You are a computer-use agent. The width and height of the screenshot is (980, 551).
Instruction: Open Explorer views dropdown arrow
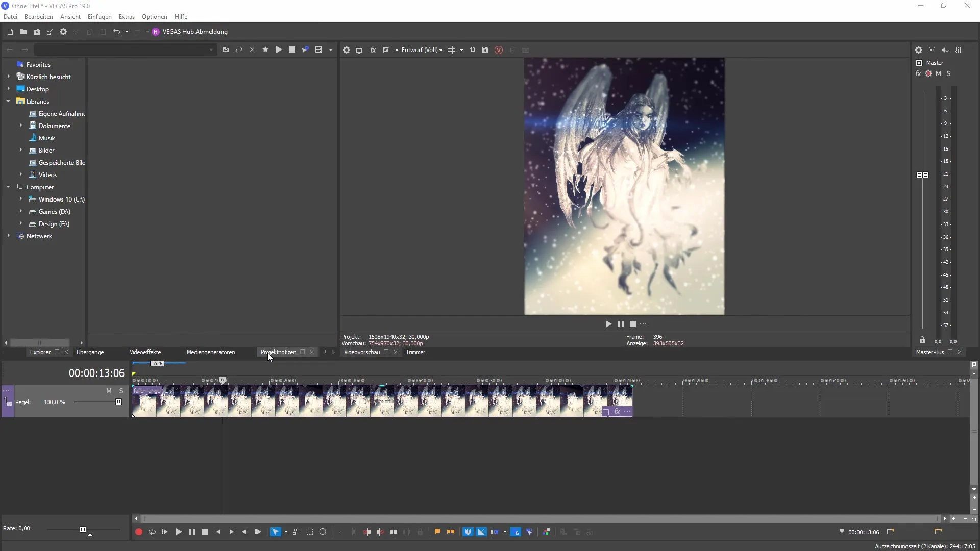point(331,50)
